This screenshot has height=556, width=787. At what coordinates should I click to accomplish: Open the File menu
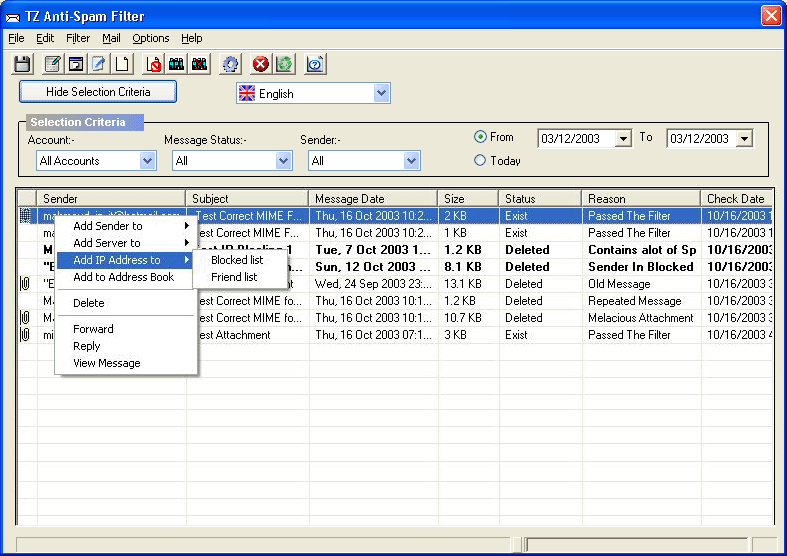16,38
